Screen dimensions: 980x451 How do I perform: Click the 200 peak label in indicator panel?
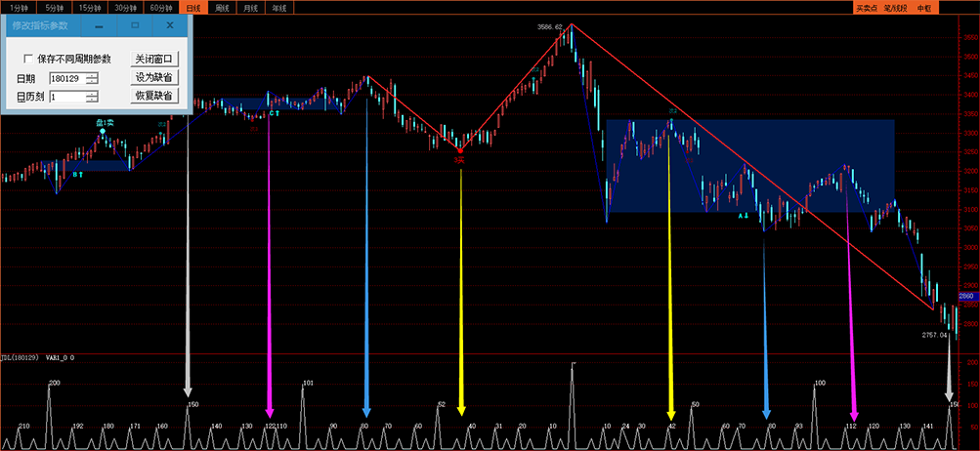click(55, 383)
